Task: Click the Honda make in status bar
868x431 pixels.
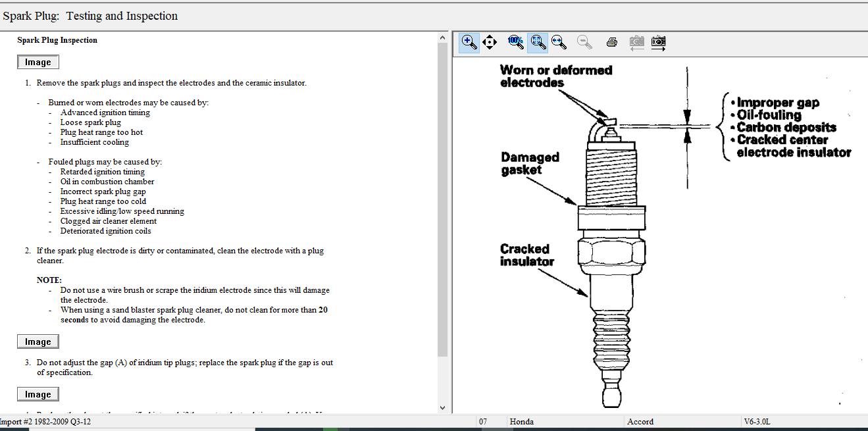Action: click(x=522, y=422)
